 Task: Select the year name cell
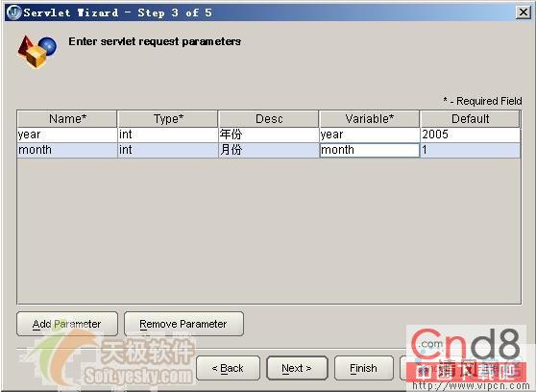pos(67,135)
